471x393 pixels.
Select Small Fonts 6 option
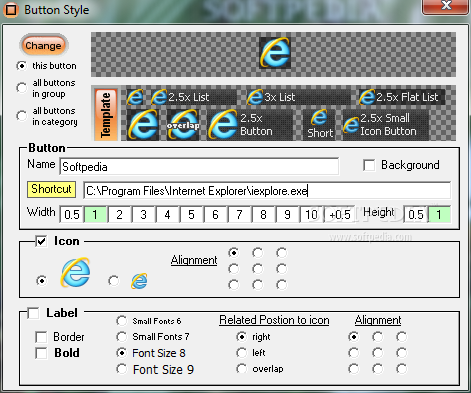[x=122, y=321]
